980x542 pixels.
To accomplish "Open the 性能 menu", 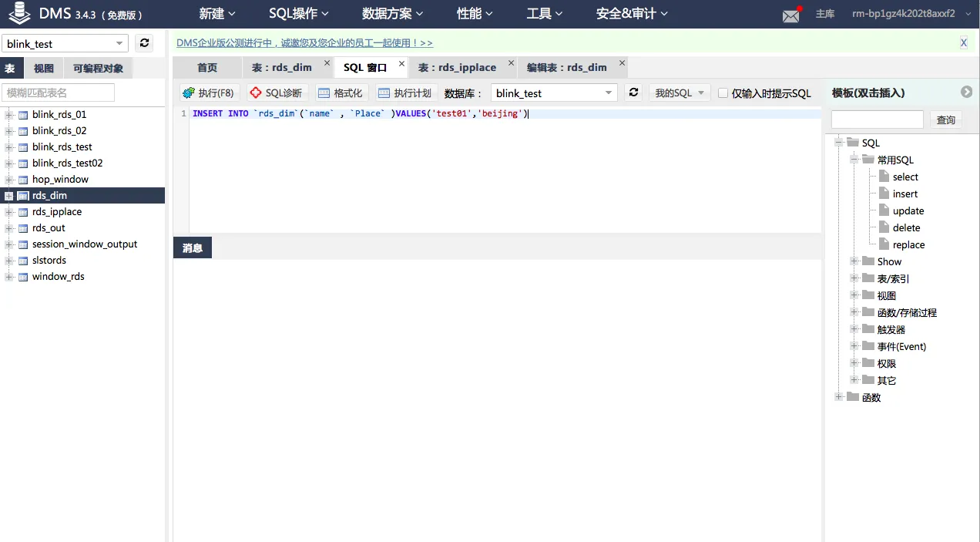I will point(475,14).
